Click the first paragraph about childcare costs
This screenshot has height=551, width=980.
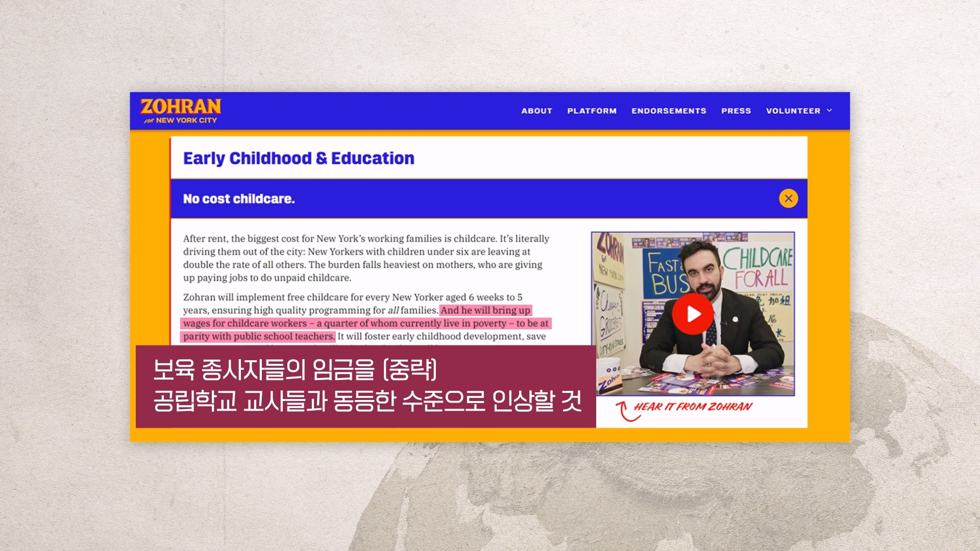(x=365, y=258)
